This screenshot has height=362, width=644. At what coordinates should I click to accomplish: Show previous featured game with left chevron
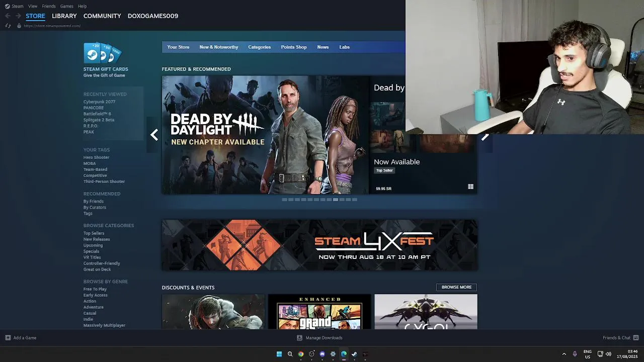(x=154, y=135)
